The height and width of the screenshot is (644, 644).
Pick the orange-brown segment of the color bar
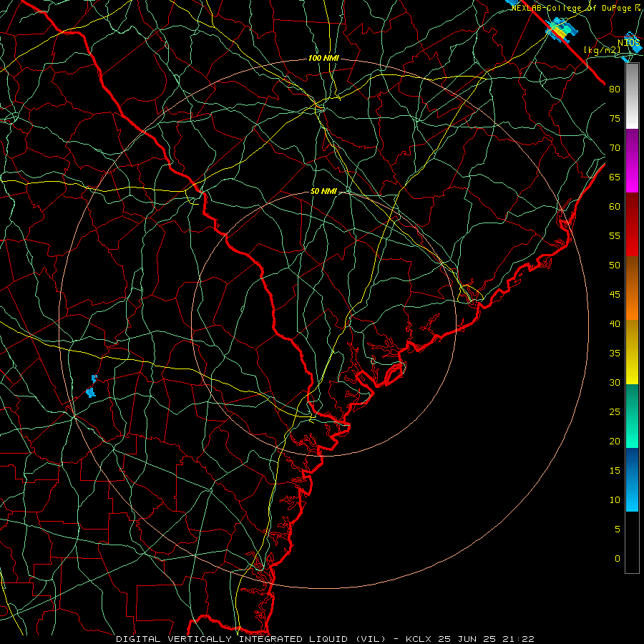[x=632, y=288]
